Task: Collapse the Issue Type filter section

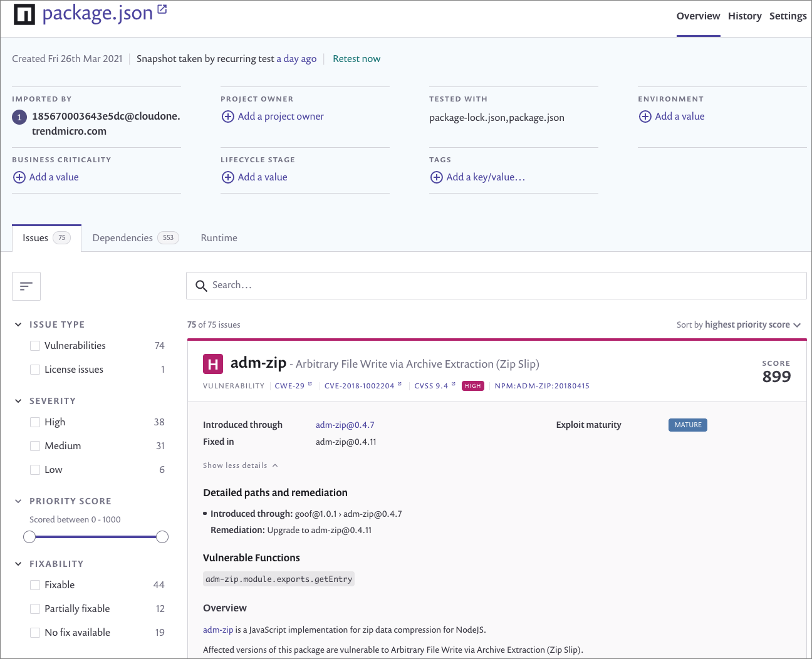Action: (x=18, y=324)
